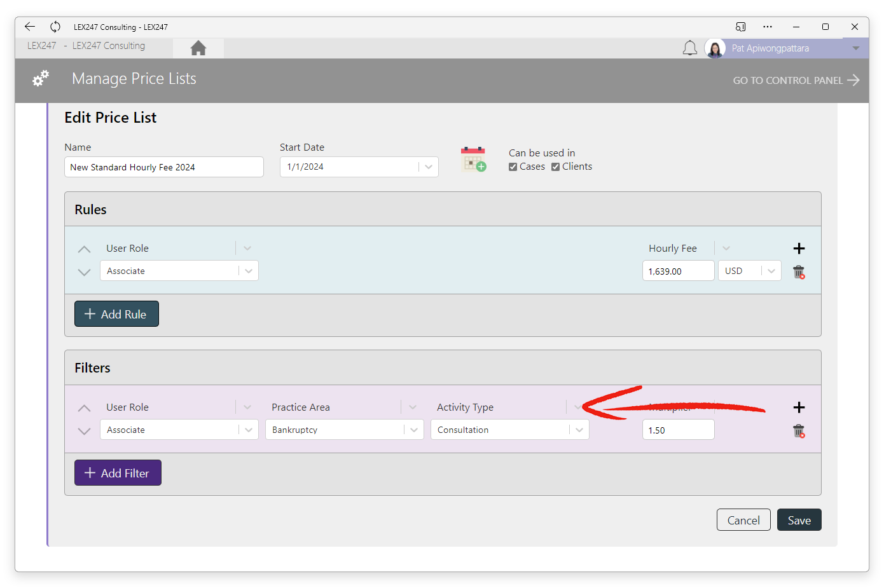The height and width of the screenshot is (588, 884).
Task: Click the LEX247 Consulting tab label
Action: [x=109, y=46]
